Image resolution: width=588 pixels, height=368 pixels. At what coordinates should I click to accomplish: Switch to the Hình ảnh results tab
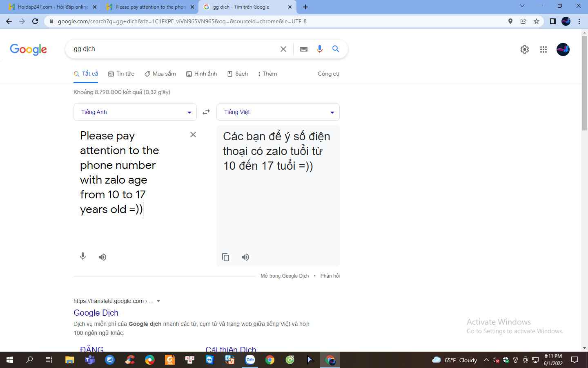(202, 74)
